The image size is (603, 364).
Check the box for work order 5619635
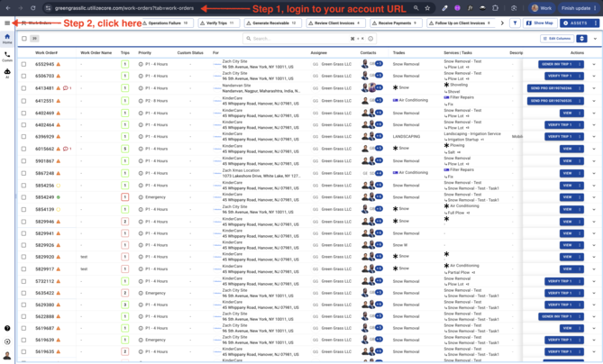pyautogui.click(x=23, y=351)
